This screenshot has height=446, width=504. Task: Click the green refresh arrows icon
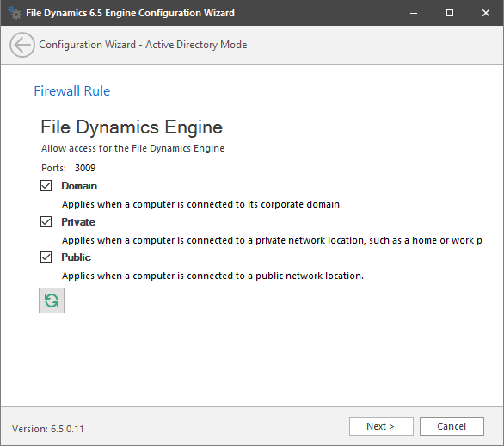click(52, 300)
